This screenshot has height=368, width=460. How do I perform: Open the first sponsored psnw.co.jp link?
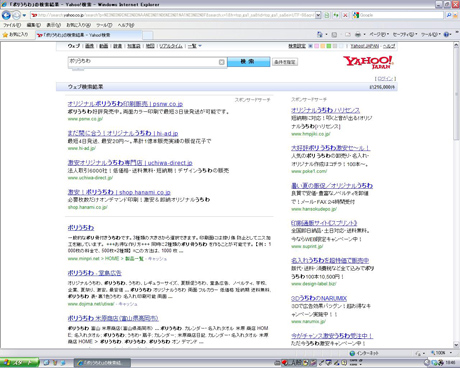pyautogui.click(x=125, y=104)
